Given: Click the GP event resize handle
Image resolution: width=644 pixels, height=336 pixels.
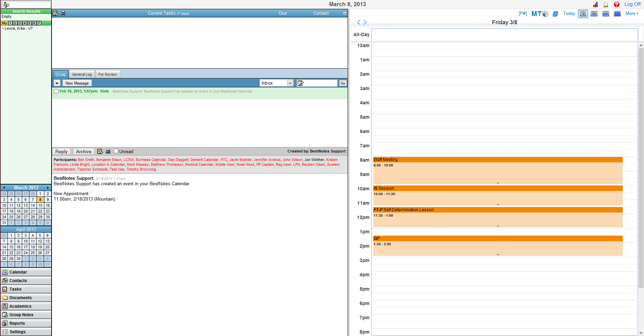Looking at the screenshot, I should [x=498, y=255].
